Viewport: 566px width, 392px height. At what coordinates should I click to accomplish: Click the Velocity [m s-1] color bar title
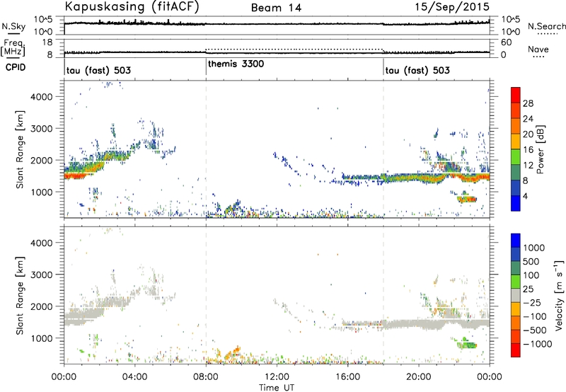(x=559, y=295)
